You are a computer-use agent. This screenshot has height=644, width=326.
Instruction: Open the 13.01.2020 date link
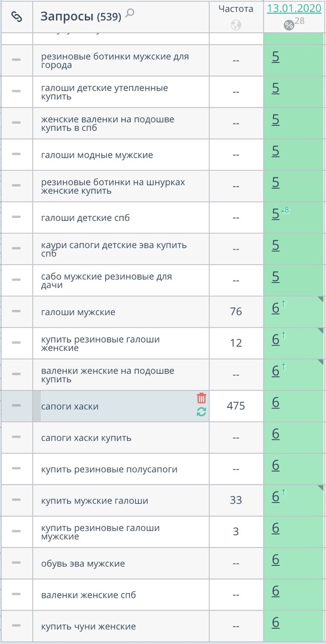(294, 8)
